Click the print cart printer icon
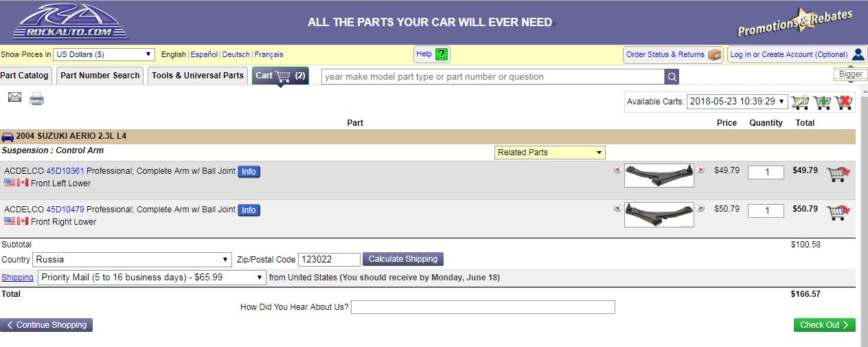 [37, 99]
